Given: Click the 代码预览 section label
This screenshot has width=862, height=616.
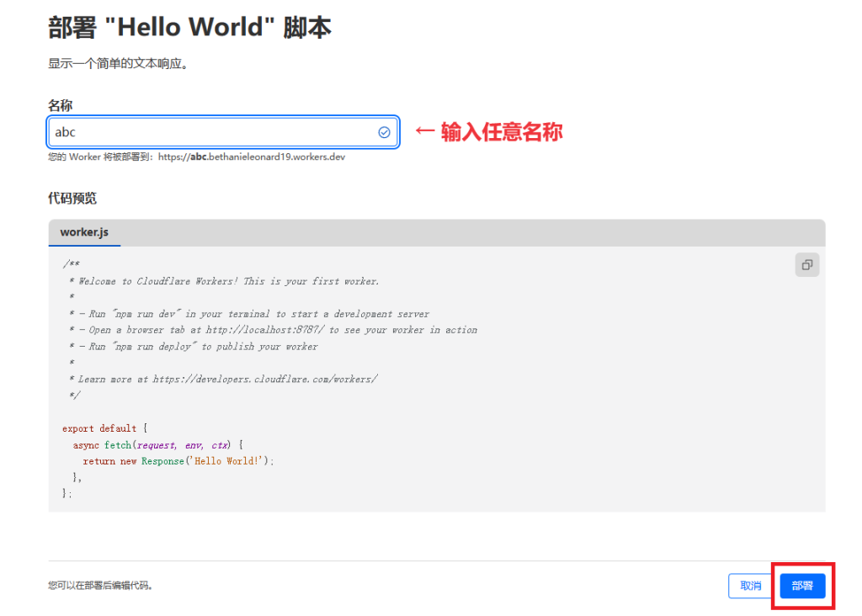Looking at the screenshot, I should pyautogui.click(x=72, y=199).
